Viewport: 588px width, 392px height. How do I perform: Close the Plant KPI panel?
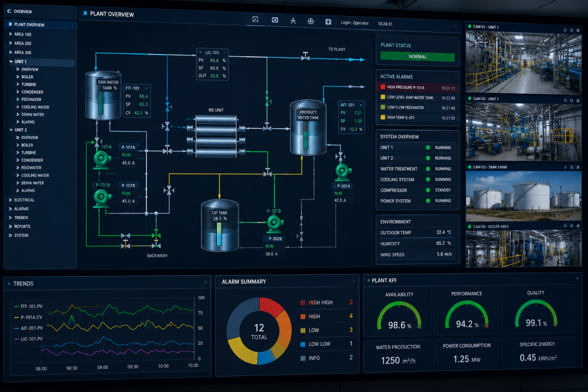[x=577, y=278]
